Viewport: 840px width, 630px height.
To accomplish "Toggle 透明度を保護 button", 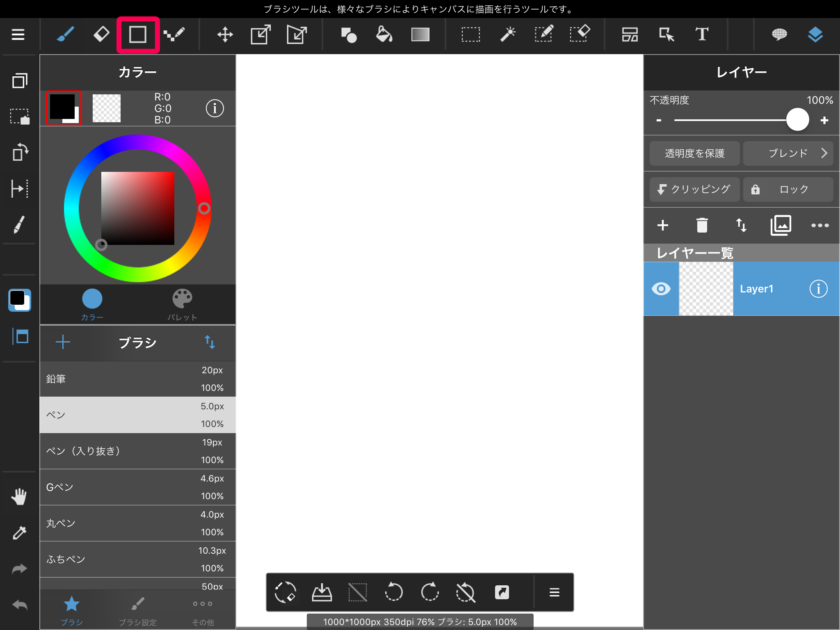I will pos(695,153).
